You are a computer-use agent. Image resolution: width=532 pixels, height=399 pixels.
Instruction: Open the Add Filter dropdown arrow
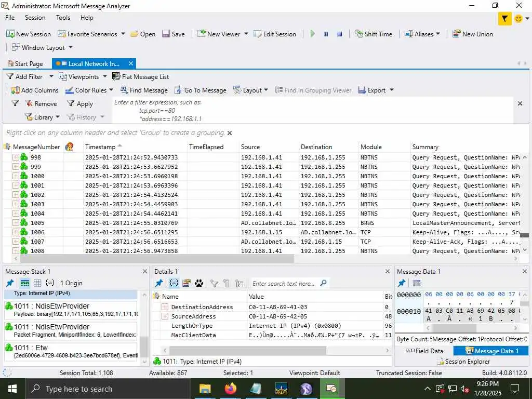(51, 77)
